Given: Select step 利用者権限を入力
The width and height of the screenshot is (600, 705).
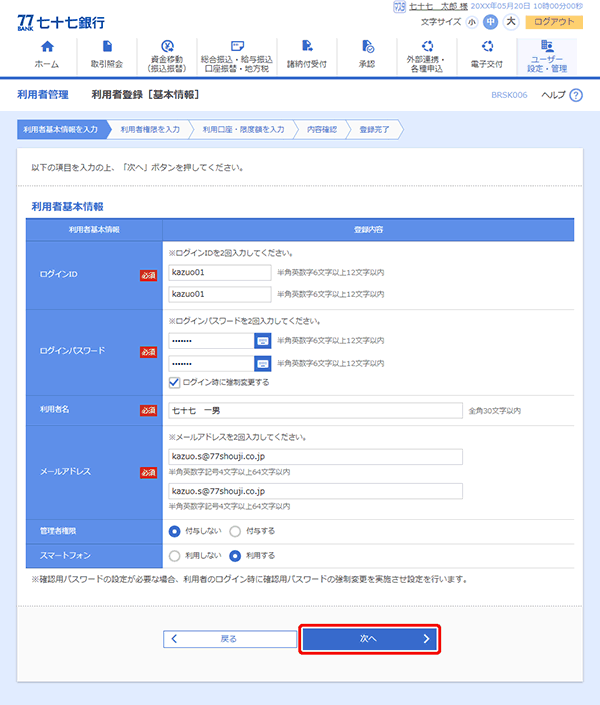Looking at the screenshot, I should coord(150,129).
